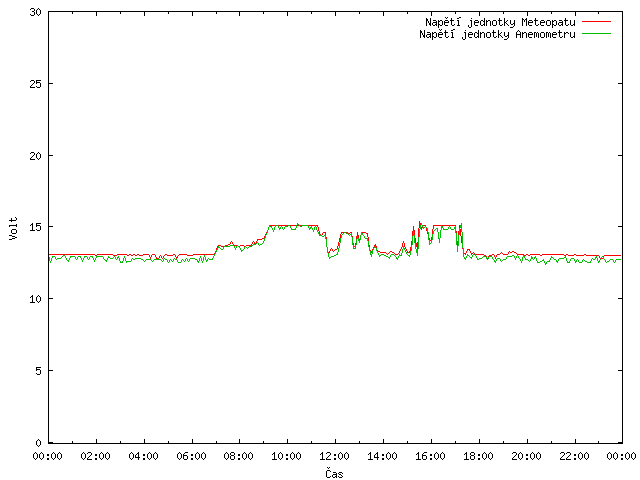Click the y-axis value 5
Viewport: 640px width, 480px height.
[39, 371]
